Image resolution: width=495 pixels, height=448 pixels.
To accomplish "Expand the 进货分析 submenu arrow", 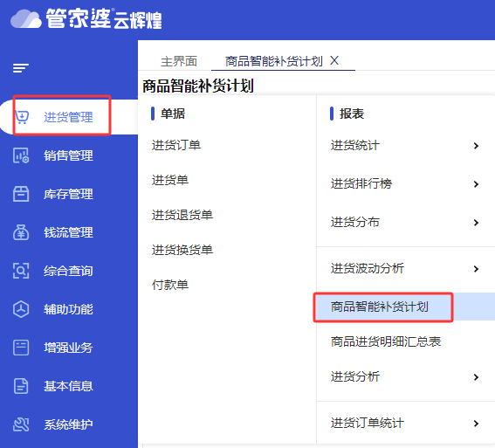I will (x=477, y=377).
